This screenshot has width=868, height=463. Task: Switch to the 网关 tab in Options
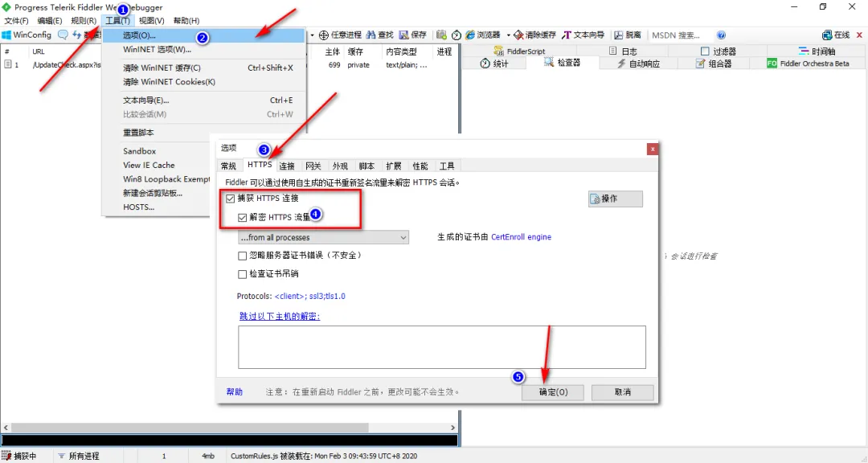(313, 166)
